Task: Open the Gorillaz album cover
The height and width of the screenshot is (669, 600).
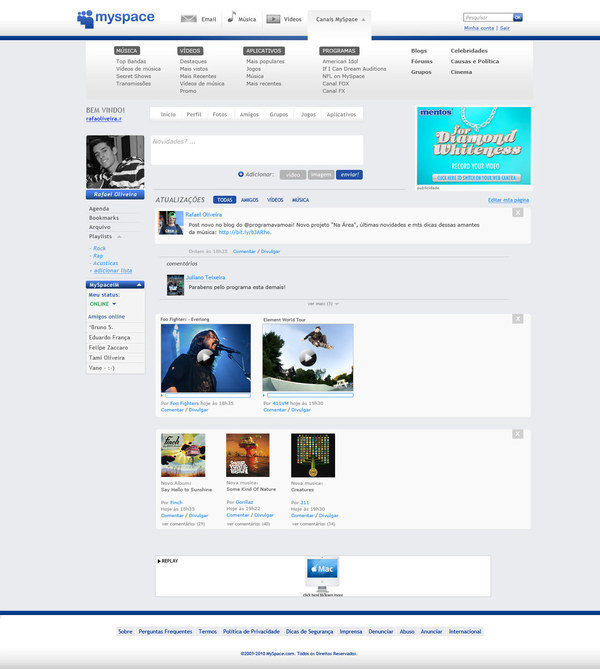Action: (248, 455)
